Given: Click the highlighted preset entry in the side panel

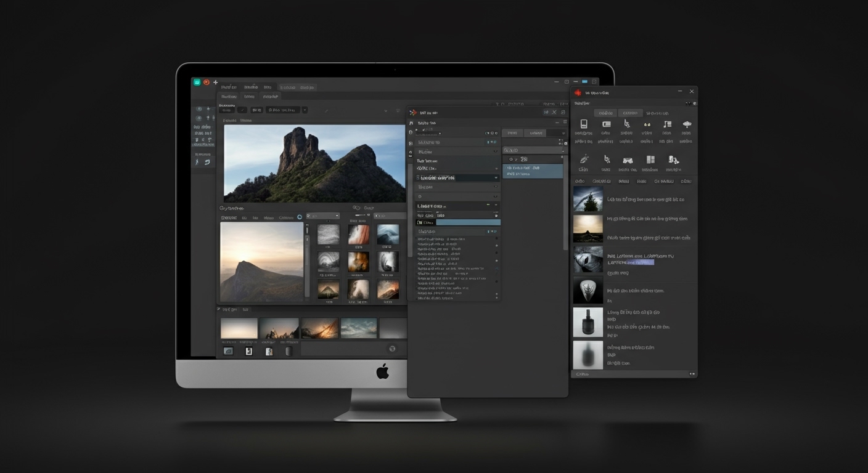Looking at the screenshot, I should (x=533, y=170).
